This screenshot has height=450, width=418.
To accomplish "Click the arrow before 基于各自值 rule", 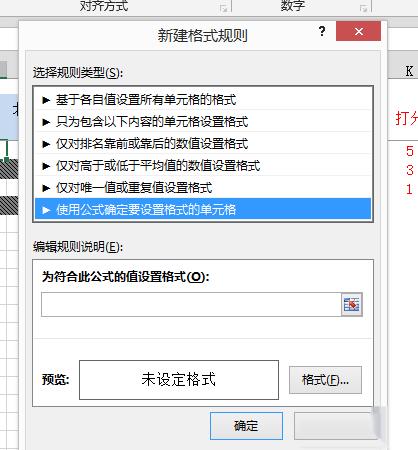I will [46, 100].
